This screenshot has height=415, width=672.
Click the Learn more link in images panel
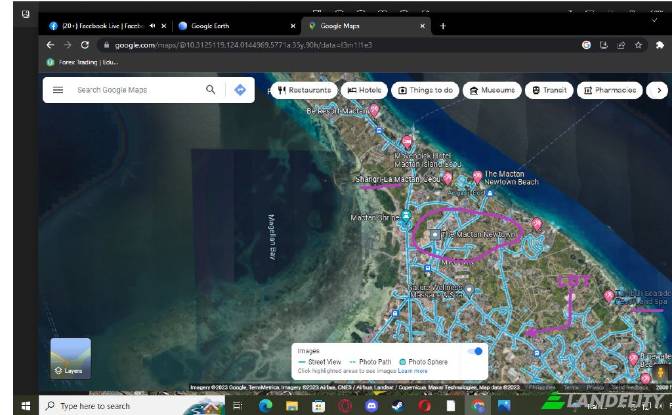pos(413,370)
